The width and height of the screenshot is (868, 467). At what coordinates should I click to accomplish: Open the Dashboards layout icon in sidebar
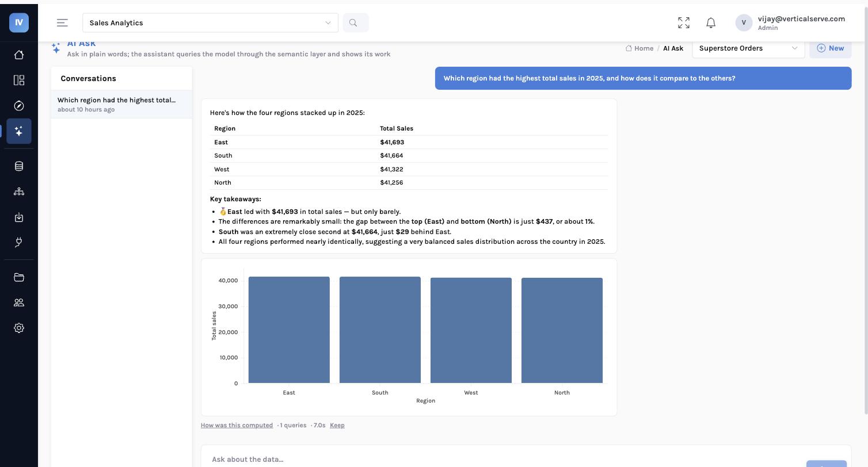coord(19,80)
